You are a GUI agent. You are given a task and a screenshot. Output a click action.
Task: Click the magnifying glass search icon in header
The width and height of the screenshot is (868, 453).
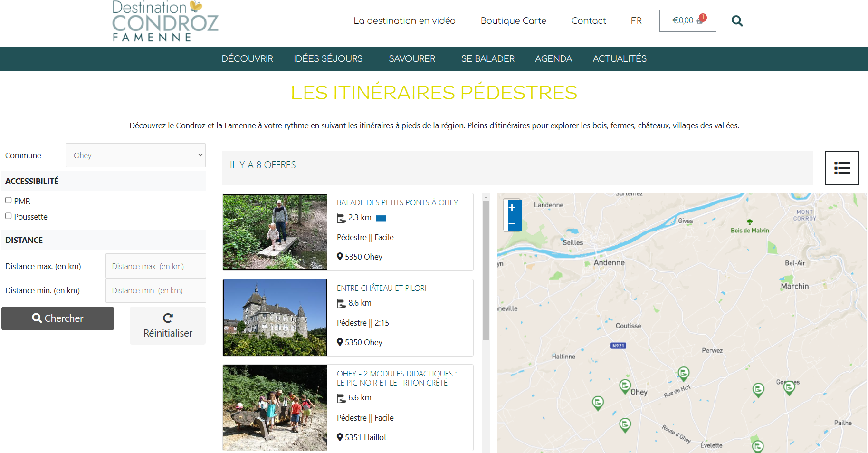point(737,21)
